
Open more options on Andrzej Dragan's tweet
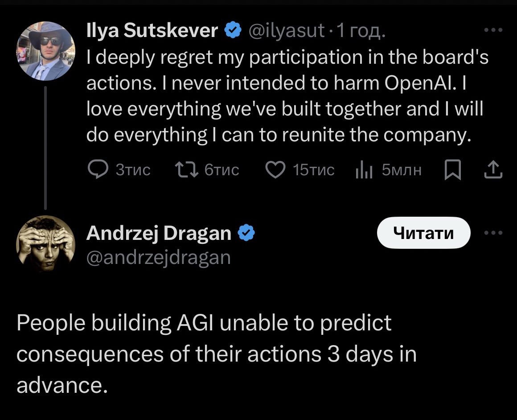493,232
